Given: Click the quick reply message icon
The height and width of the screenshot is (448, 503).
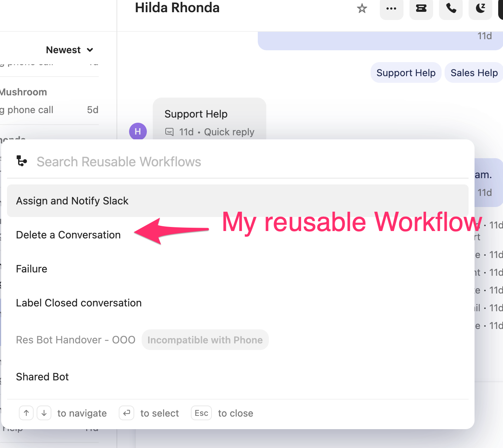Looking at the screenshot, I should 169,132.
